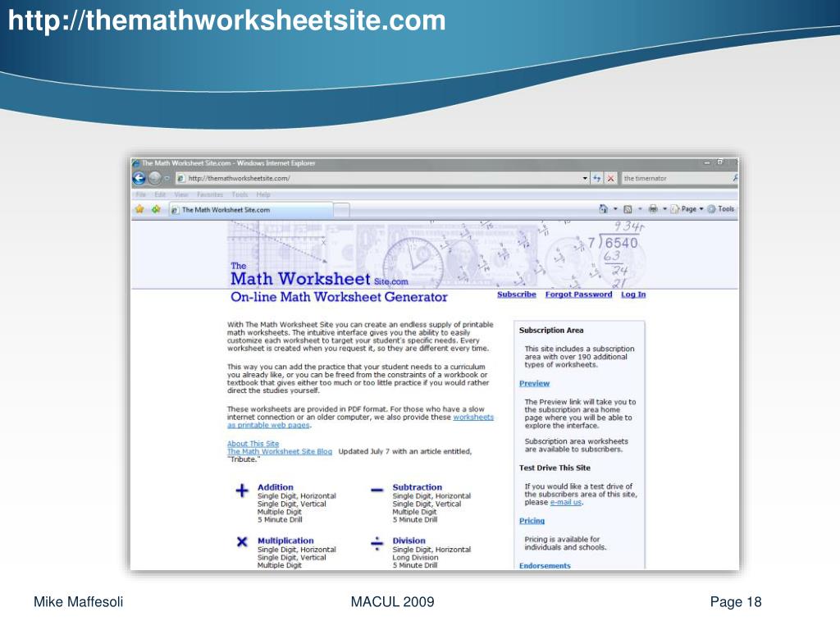Image resolution: width=840 pixels, height=630 pixels.
Task: Open the Subtraction heading link
Action: pyautogui.click(x=418, y=487)
